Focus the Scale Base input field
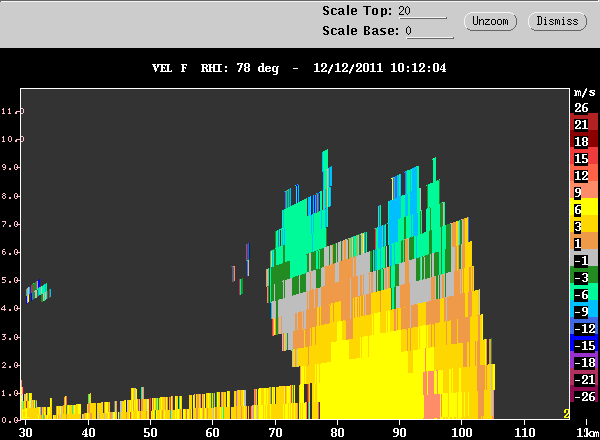The width and height of the screenshot is (600, 440). point(429,31)
